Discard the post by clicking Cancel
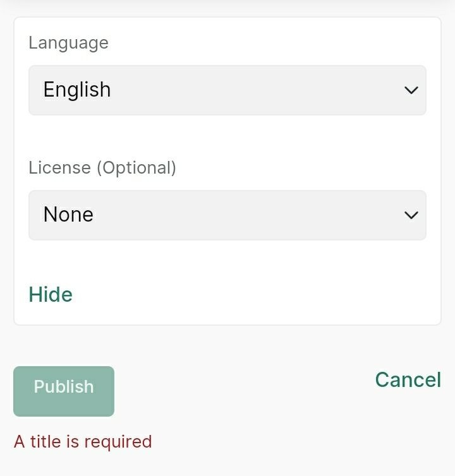 [408, 379]
